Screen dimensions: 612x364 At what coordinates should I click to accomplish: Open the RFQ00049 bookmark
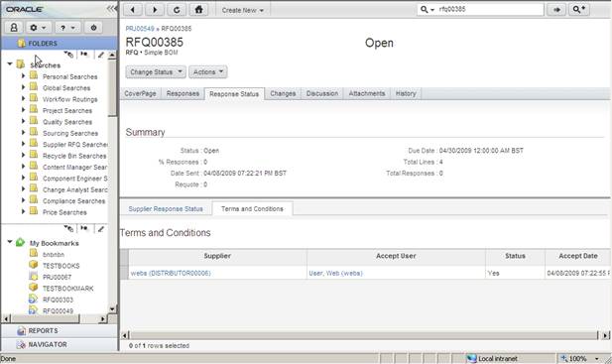[58, 311]
